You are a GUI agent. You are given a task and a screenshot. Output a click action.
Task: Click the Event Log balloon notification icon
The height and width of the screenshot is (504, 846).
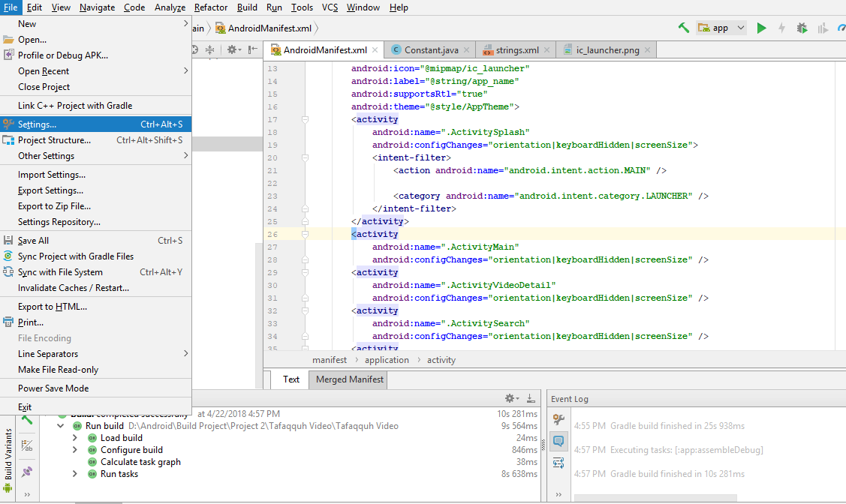(x=558, y=441)
